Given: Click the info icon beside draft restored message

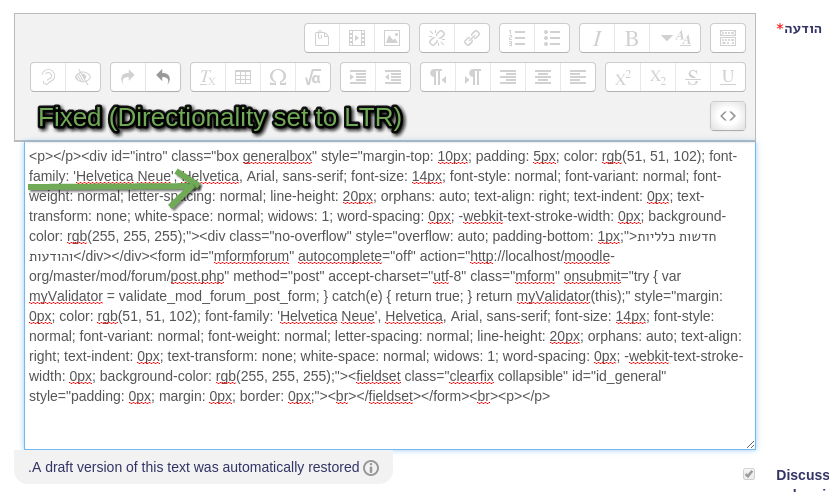Looking at the screenshot, I should [x=371, y=468].
